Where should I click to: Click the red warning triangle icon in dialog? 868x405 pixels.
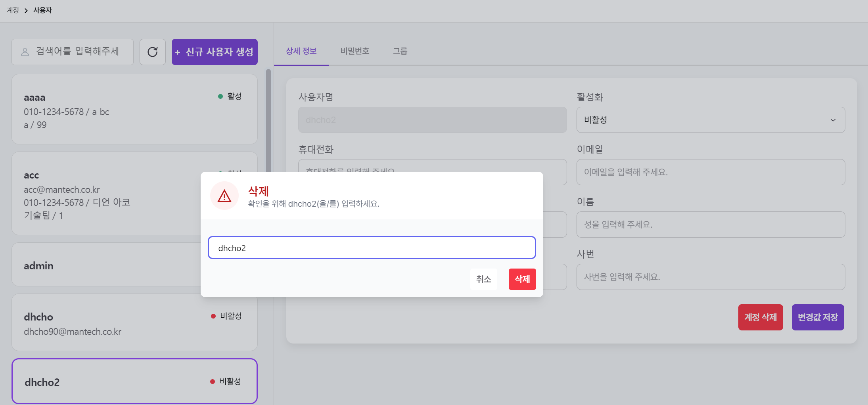224,196
